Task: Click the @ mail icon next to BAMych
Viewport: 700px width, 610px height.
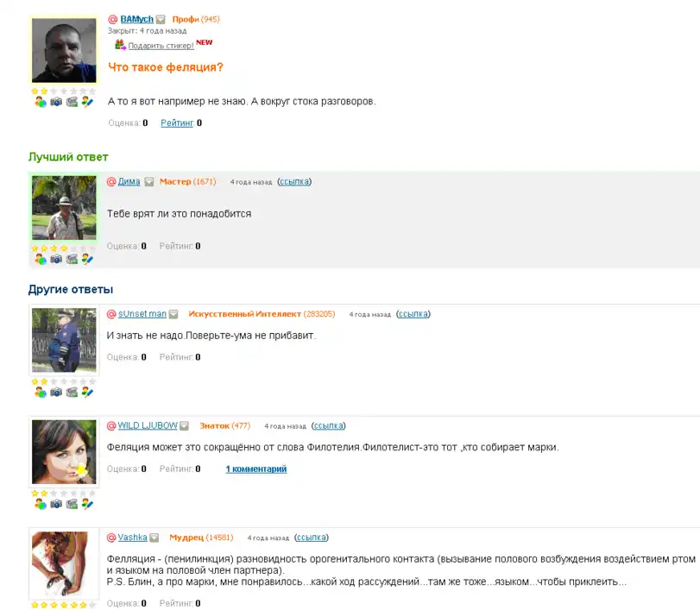Action: (x=112, y=19)
